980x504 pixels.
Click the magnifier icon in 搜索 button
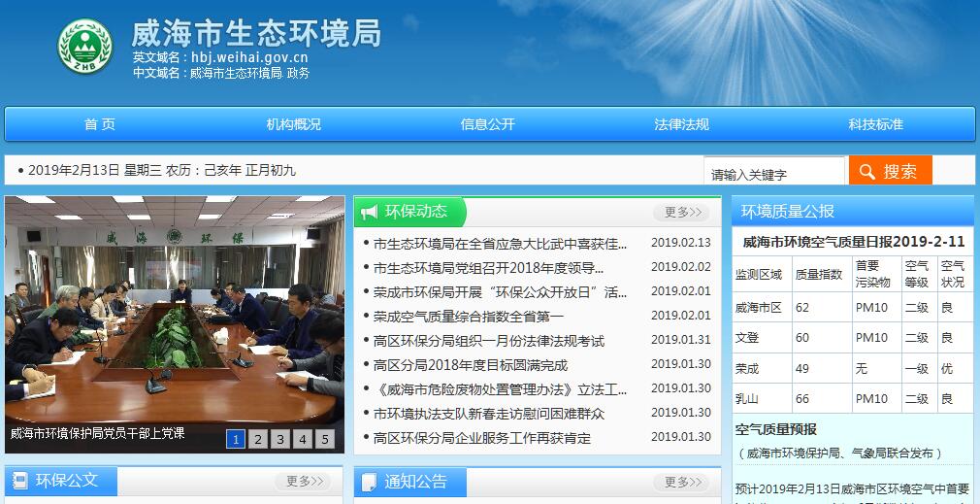pos(866,171)
